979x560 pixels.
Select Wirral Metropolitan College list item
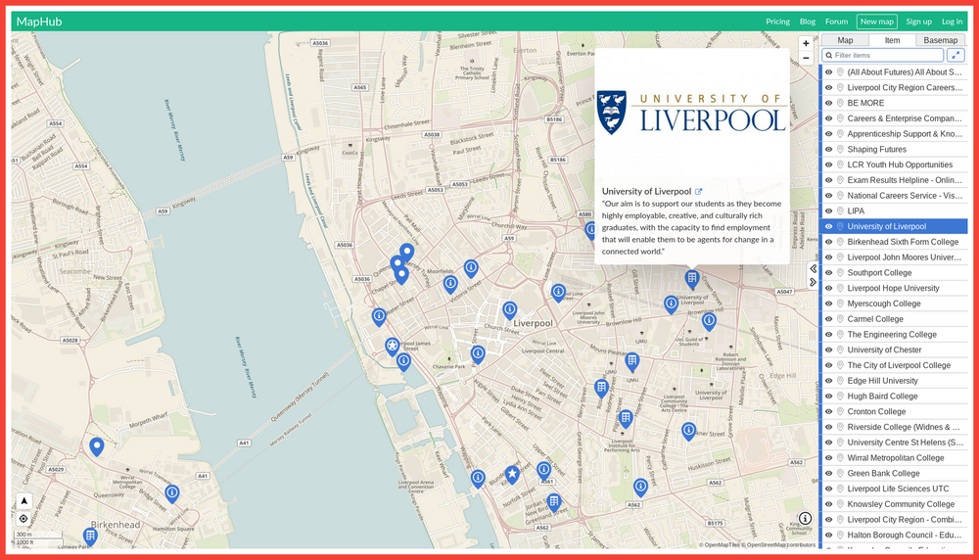[x=894, y=457]
